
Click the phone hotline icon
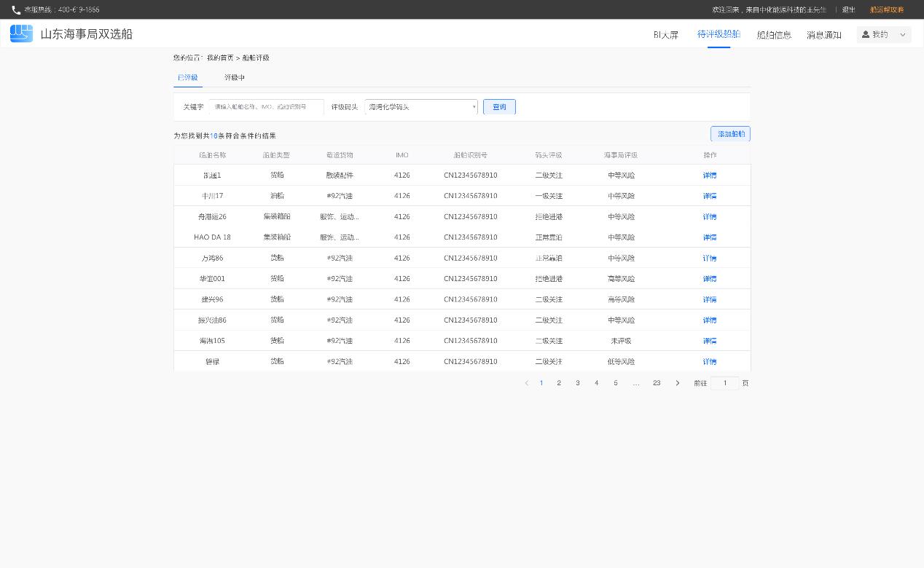click(x=16, y=10)
